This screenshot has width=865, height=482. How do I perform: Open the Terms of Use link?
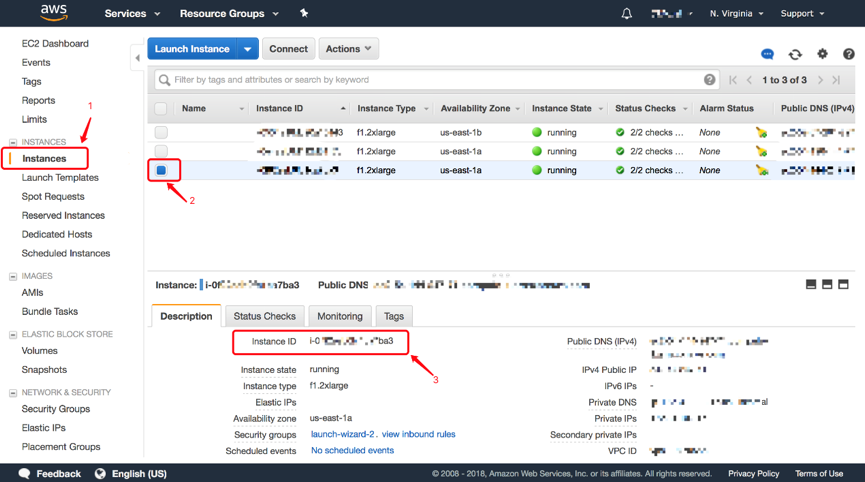coord(819,474)
